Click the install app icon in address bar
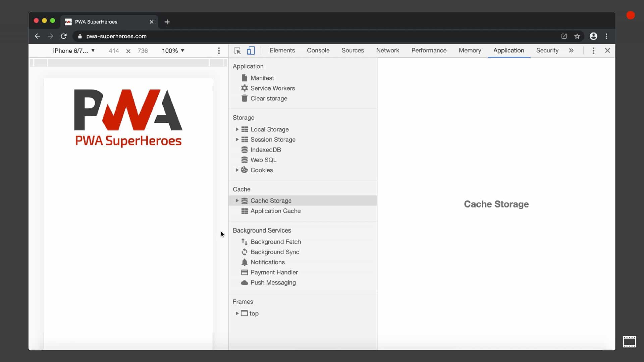The width and height of the screenshot is (644, 362). click(564, 36)
